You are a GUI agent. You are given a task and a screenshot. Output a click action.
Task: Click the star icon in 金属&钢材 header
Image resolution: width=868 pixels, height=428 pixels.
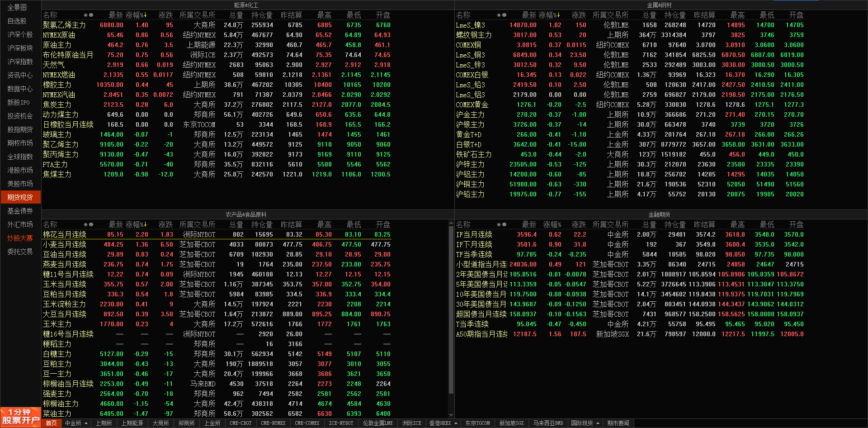click(499, 15)
